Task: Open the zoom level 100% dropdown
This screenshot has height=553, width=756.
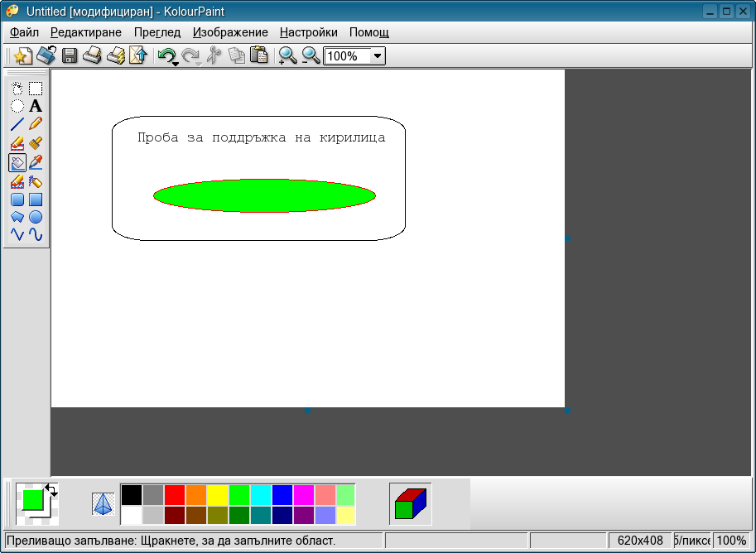Action: [x=378, y=56]
